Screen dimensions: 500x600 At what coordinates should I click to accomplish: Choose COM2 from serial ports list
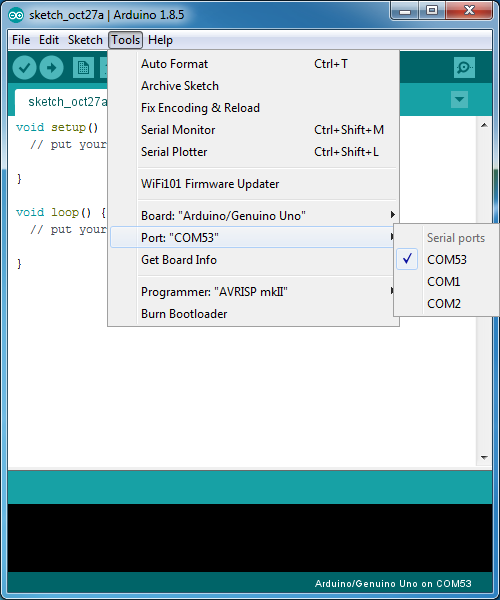coord(446,303)
